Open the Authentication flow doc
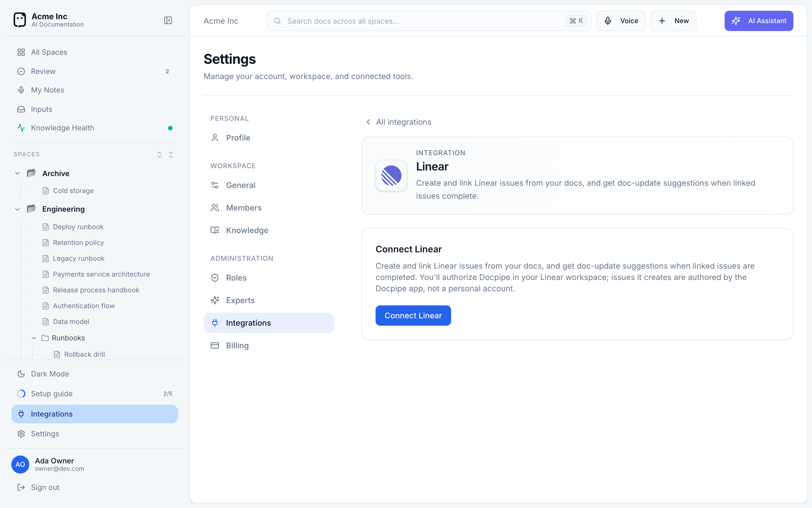 [83, 306]
